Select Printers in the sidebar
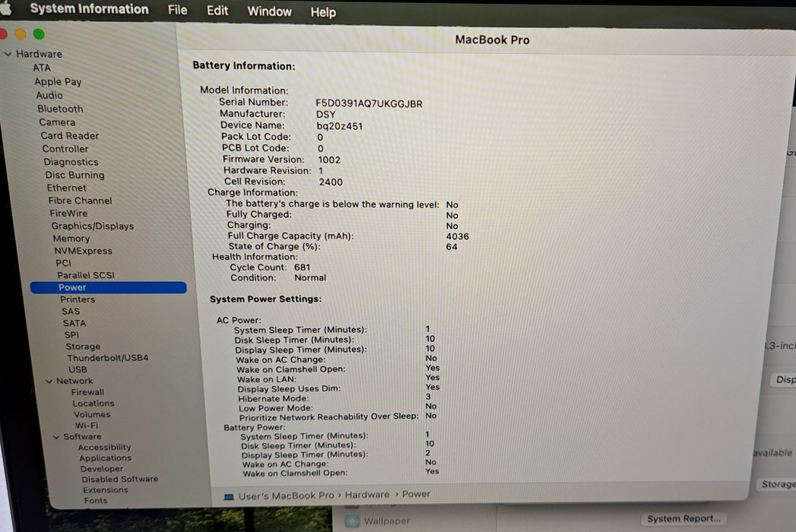Screen dimensions: 796x532 (77, 299)
